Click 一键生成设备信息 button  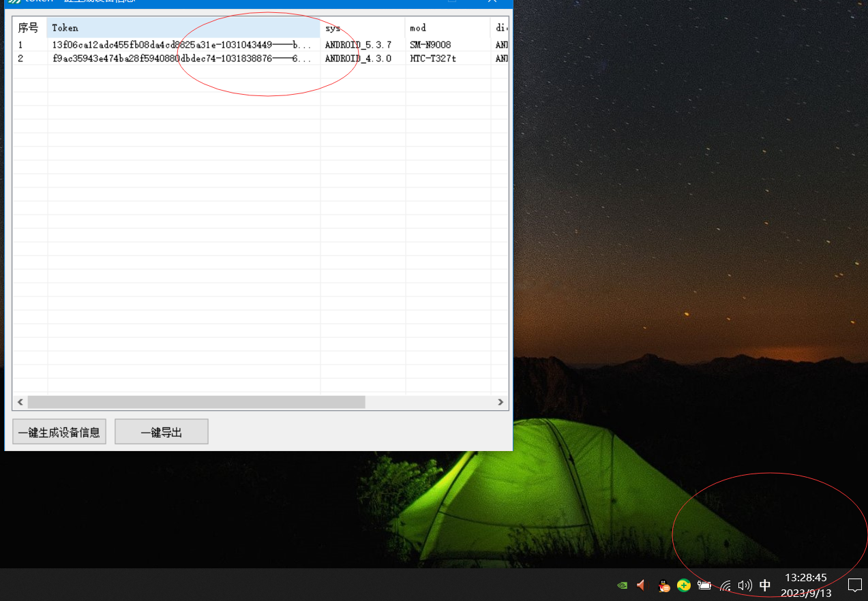(x=59, y=432)
